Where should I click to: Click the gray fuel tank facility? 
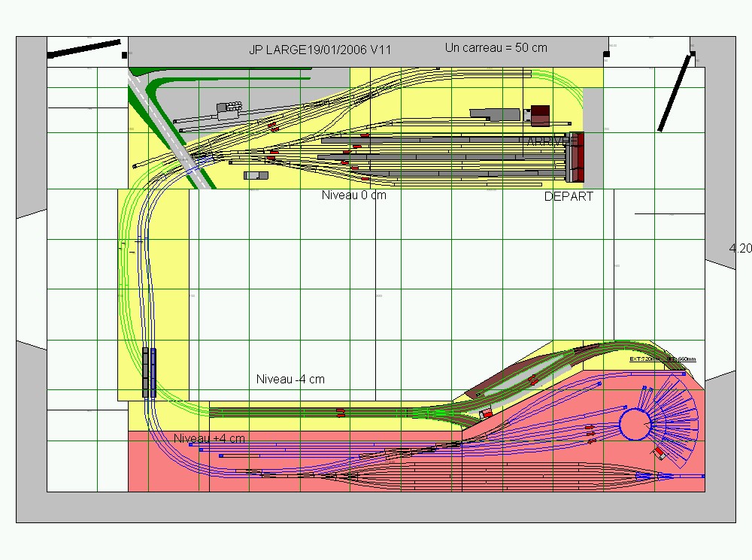click(229, 110)
